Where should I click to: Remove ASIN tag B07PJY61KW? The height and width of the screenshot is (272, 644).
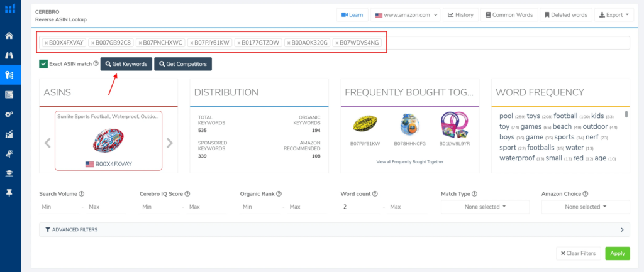191,43
